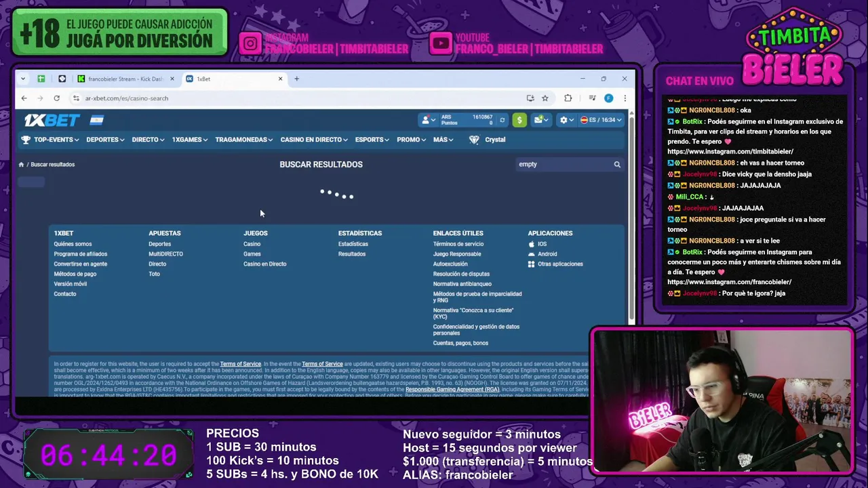The height and width of the screenshot is (488, 868).
Task: Click the 1XBET logo
Action: [52, 120]
